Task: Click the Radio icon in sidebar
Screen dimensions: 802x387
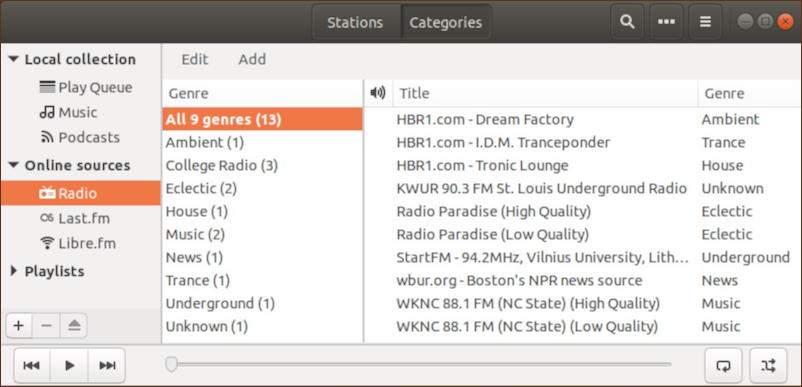Action: (x=47, y=193)
